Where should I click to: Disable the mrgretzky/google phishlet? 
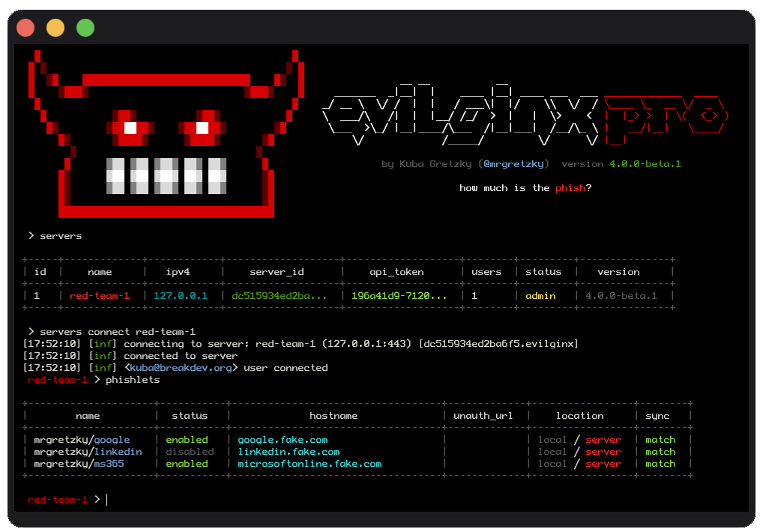[187, 439]
